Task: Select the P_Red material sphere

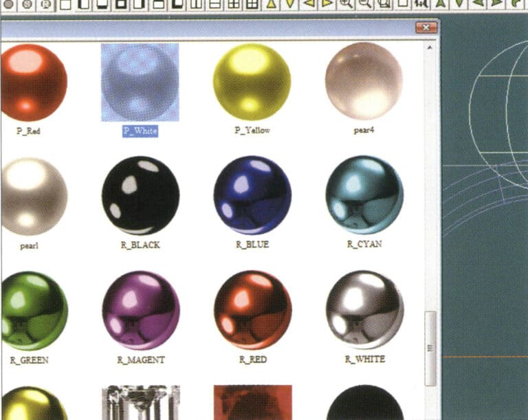Action: click(34, 82)
